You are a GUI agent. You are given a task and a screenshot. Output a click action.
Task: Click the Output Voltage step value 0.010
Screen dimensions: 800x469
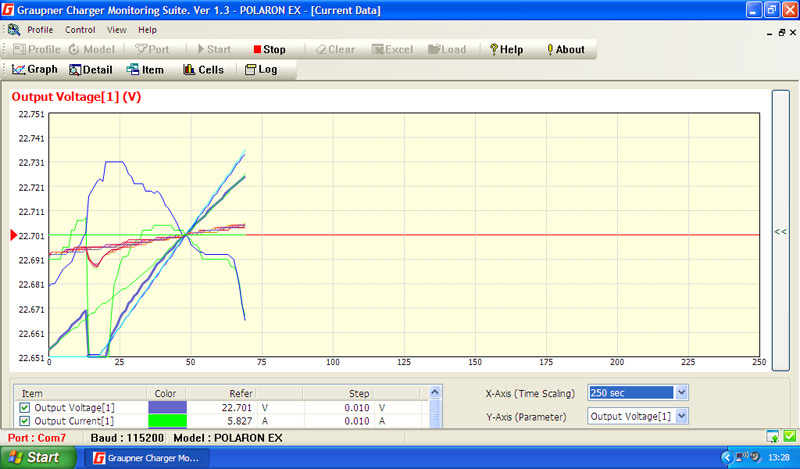click(357, 408)
